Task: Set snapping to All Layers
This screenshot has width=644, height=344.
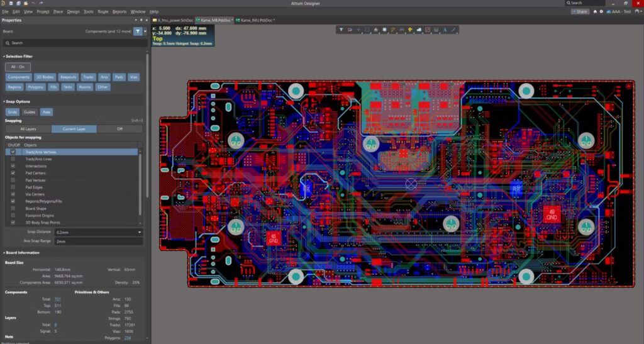Action: coord(28,129)
